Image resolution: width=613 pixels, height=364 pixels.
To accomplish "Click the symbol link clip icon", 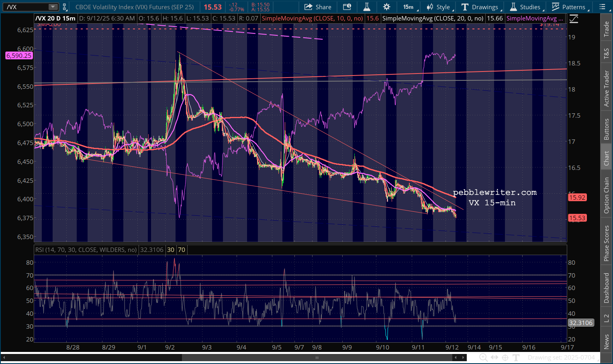I will (x=65, y=7).
